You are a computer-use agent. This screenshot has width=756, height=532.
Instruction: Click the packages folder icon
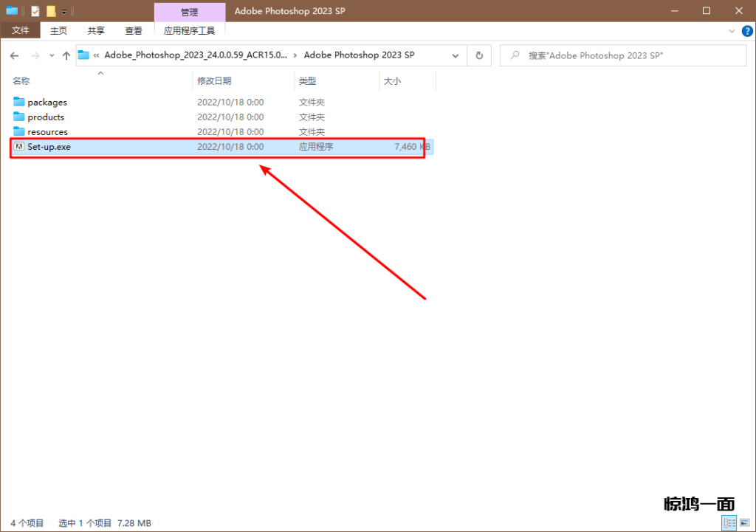tap(19, 103)
